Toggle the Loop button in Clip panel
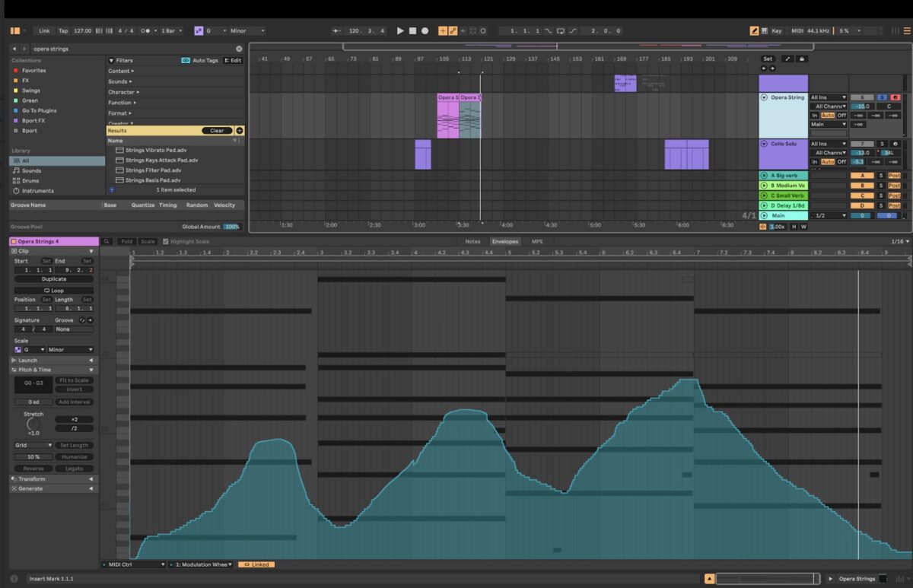913x588 pixels. point(54,291)
